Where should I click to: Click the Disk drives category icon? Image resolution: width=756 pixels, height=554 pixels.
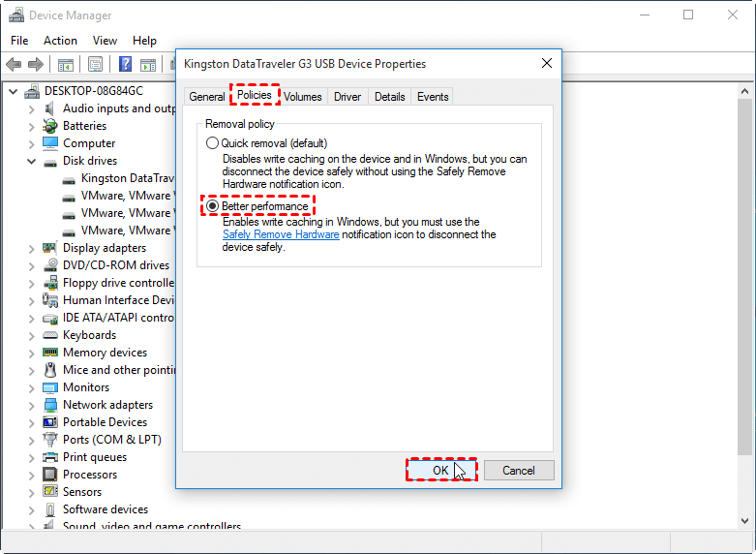click(50, 163)
